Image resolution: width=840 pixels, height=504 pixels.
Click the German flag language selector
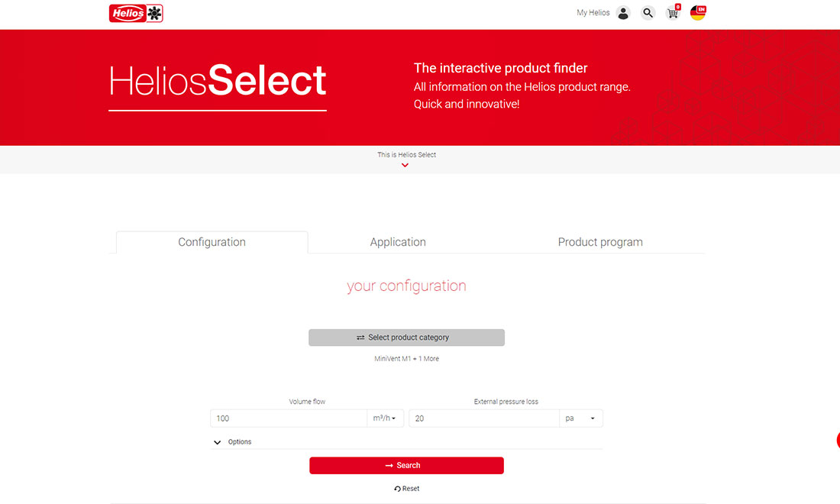coord(697,13)
